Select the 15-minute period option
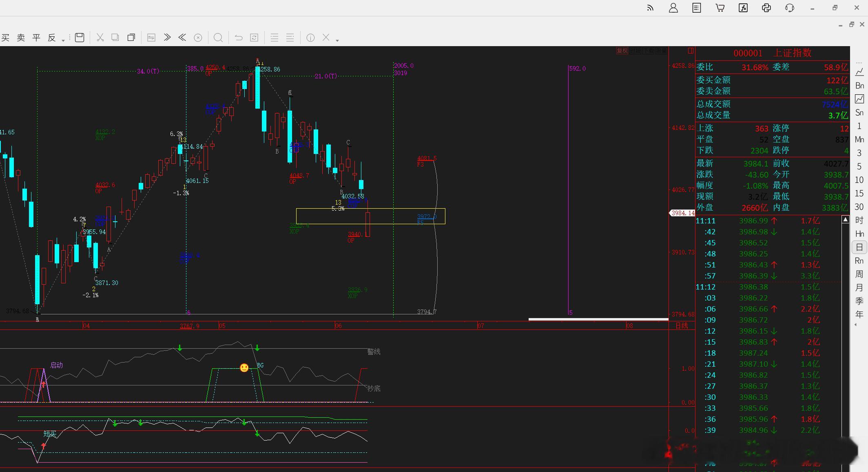 tap(859, 193)
